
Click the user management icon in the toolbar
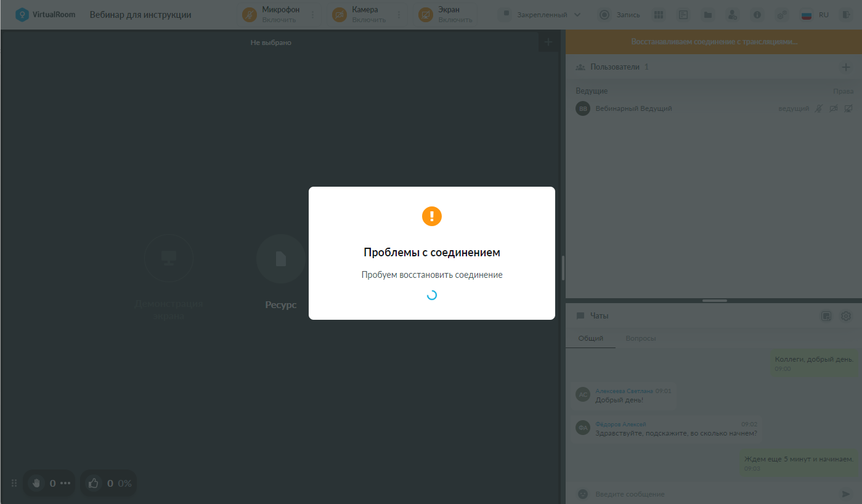click(732, 15)
